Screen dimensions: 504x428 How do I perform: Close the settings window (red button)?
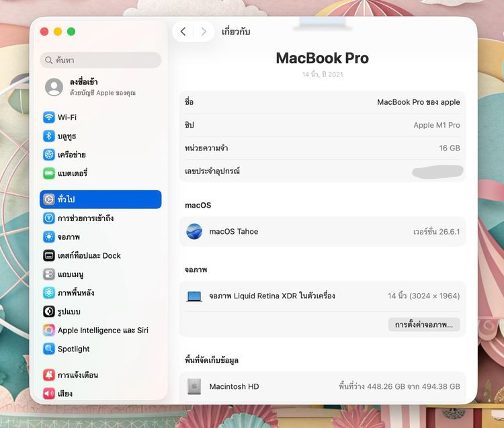click(x=44, y=32)
